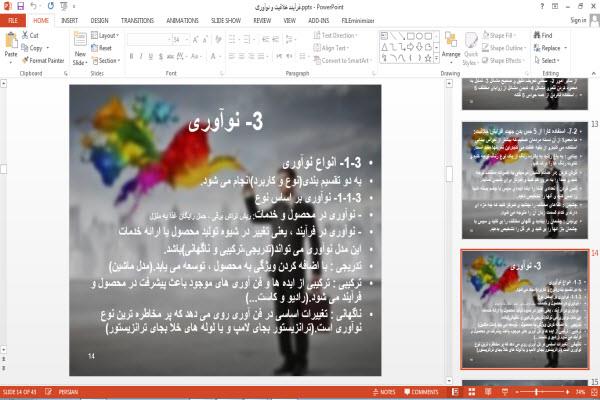Click COMMENTS button in status bar

click(421, 392)
